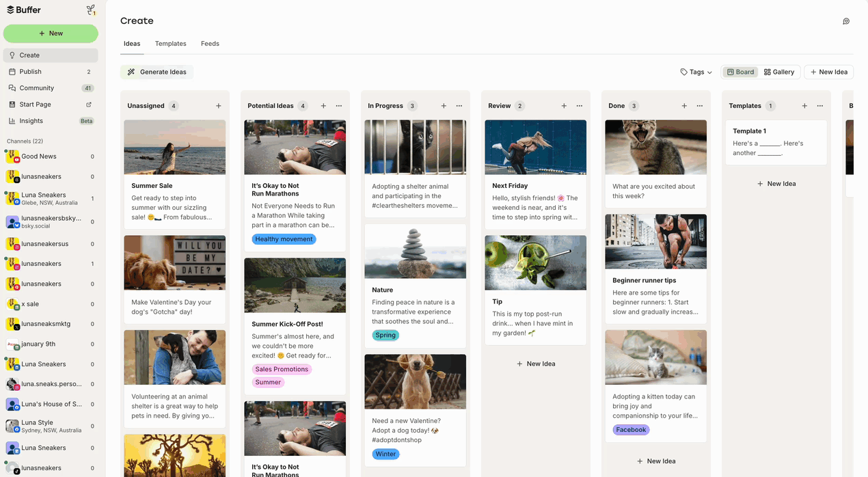The height and width of the screenshot is (477, 868).
Task: Open the feedback chat icon at top right
Action: pyautogui.click(x=846, y=21)
